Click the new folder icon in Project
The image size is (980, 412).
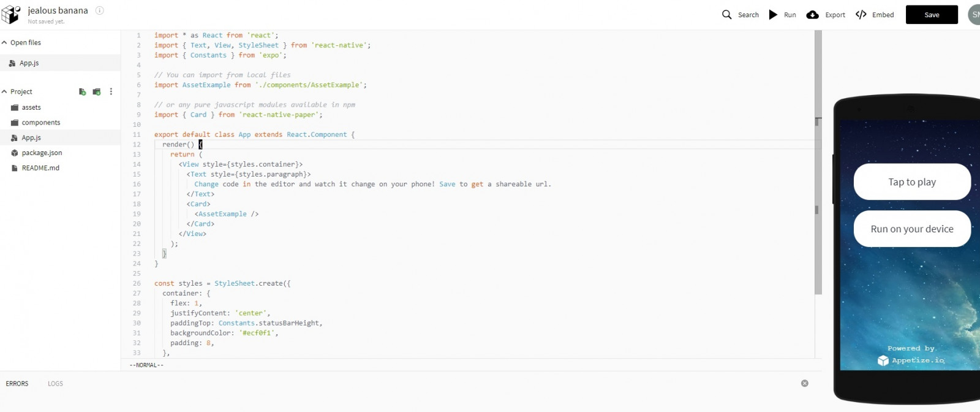(96, 92)
